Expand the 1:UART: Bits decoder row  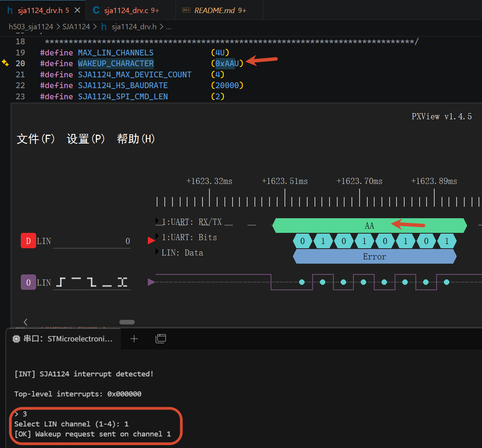pos(157,236)
